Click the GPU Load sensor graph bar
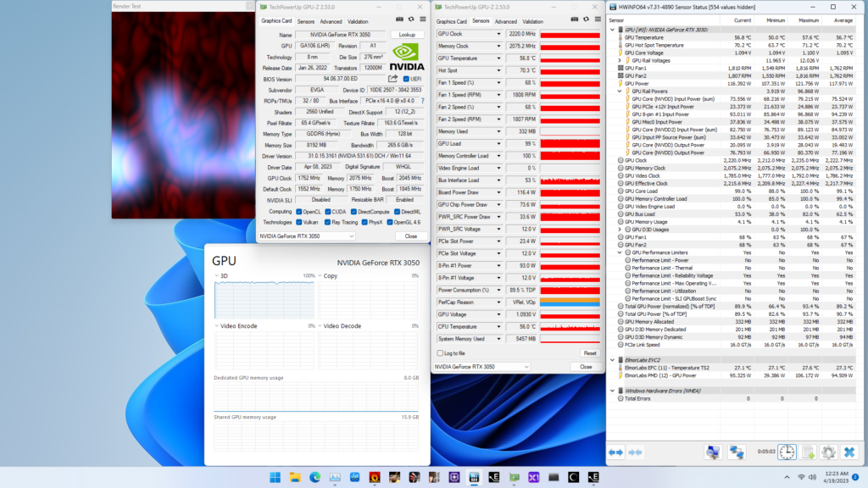The height and width of the screenshot is (488, 868). click(570, 144)
